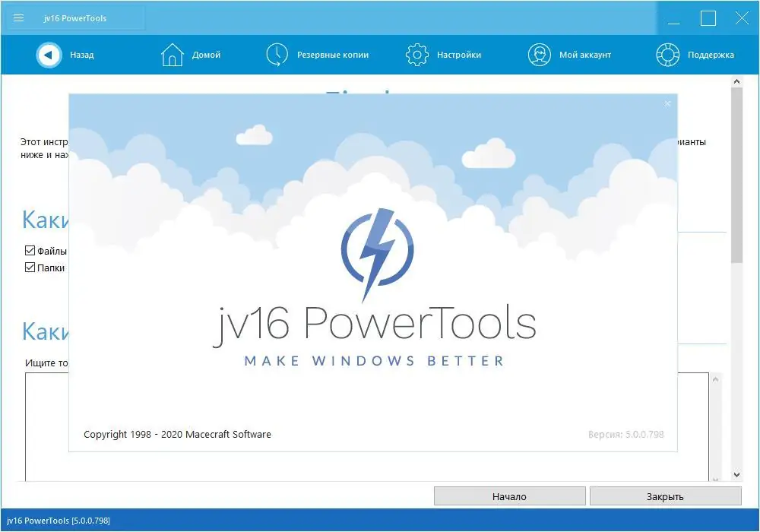The width and height of the screenshot is (760, 532).
Task: Click the scrollbar down chevron
Action: [x=736, y=473]
